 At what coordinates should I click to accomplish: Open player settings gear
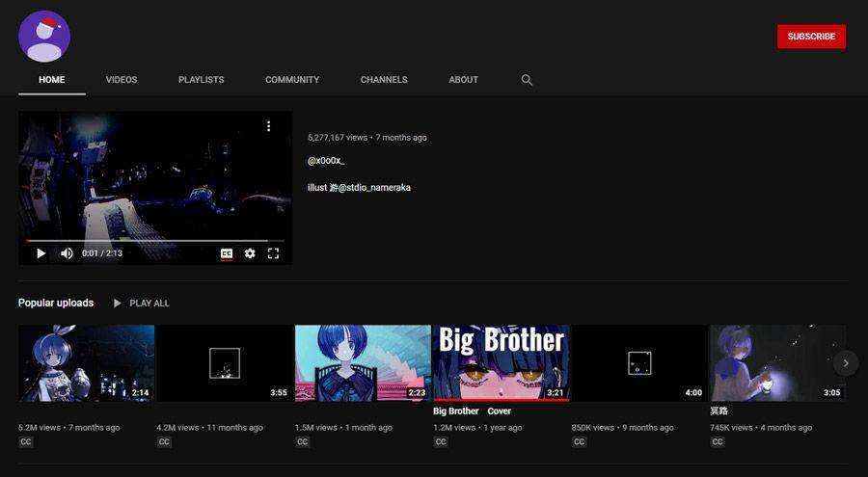click(x=250, y=253)
